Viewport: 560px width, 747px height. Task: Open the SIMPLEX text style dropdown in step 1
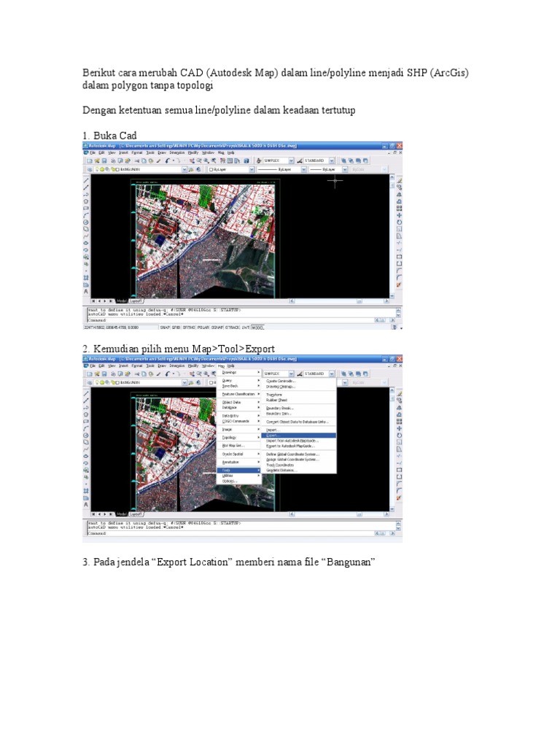[x=291, y=161]
